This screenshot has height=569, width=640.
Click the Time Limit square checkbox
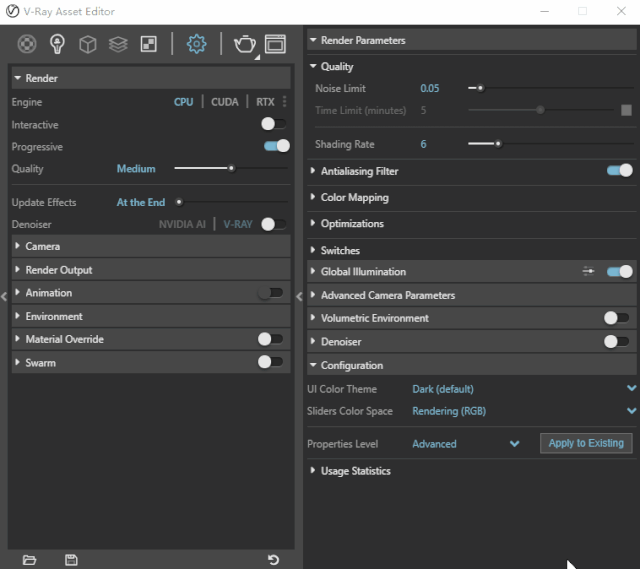pos(626,110)
